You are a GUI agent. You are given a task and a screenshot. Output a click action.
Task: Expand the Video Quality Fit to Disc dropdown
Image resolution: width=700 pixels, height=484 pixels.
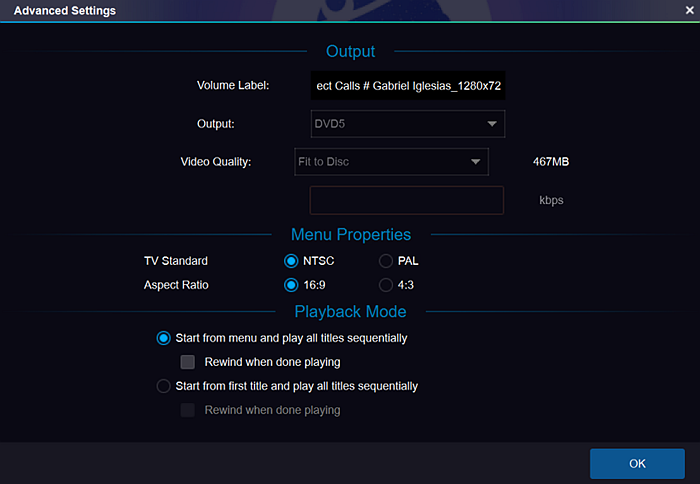pos(392,162)
